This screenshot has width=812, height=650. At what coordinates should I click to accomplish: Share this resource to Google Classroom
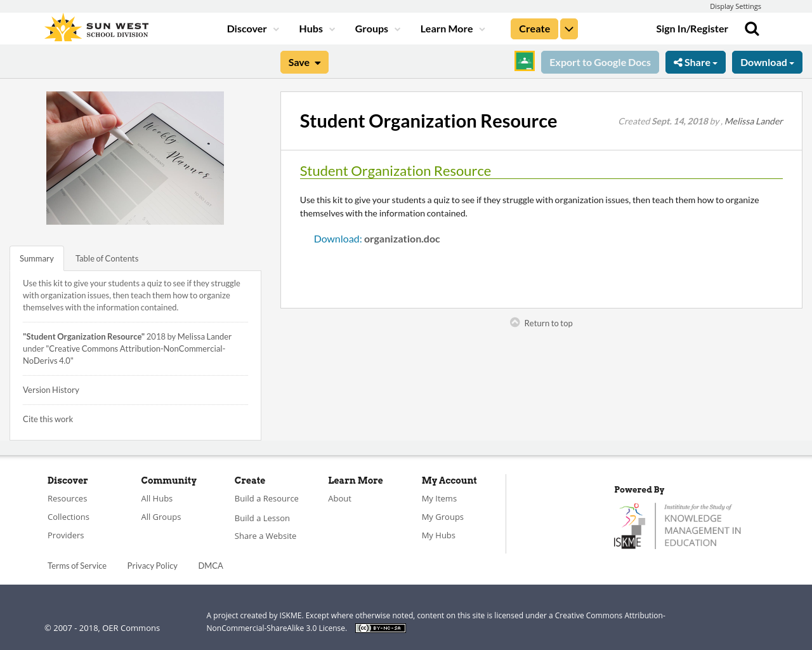tap(524, 61)
